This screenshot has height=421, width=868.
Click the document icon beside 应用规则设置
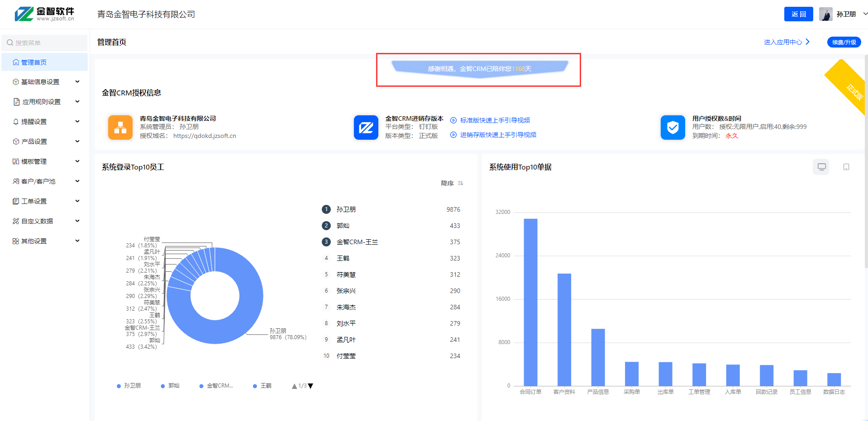click(16, 102)
